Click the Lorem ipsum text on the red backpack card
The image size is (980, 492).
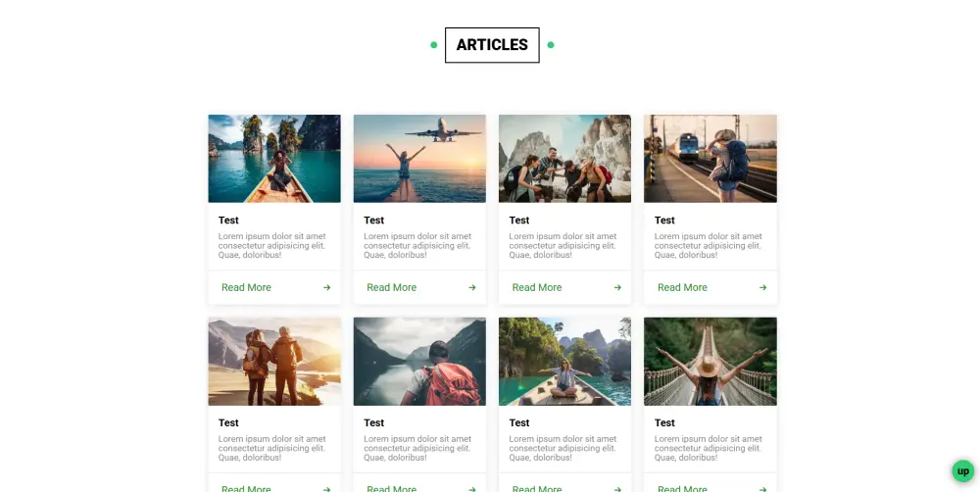417,448
